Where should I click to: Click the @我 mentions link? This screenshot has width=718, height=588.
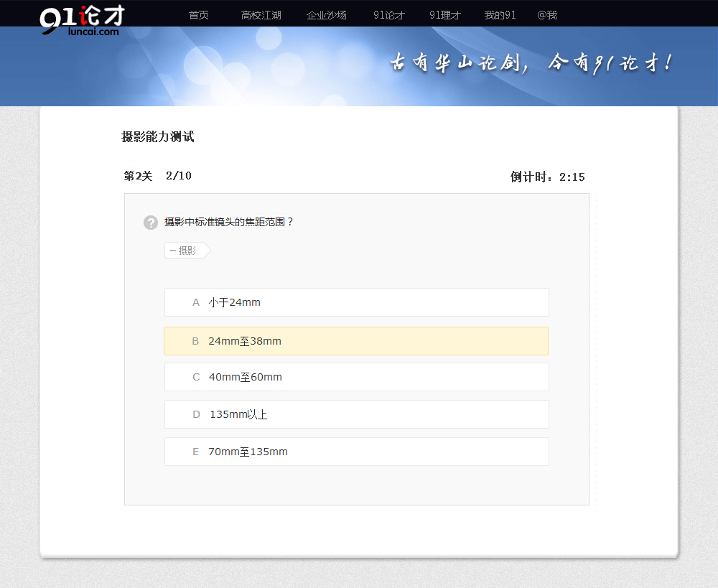[x=546, y=15]
